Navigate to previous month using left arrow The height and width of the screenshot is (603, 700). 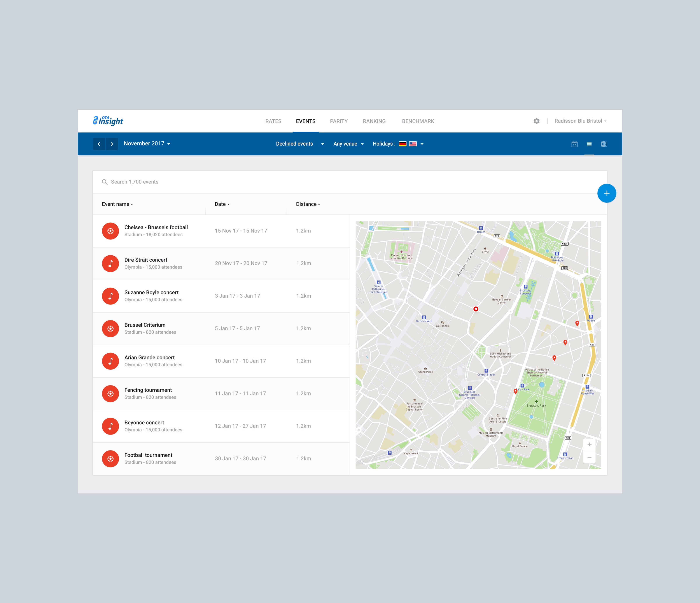[99, 144]
